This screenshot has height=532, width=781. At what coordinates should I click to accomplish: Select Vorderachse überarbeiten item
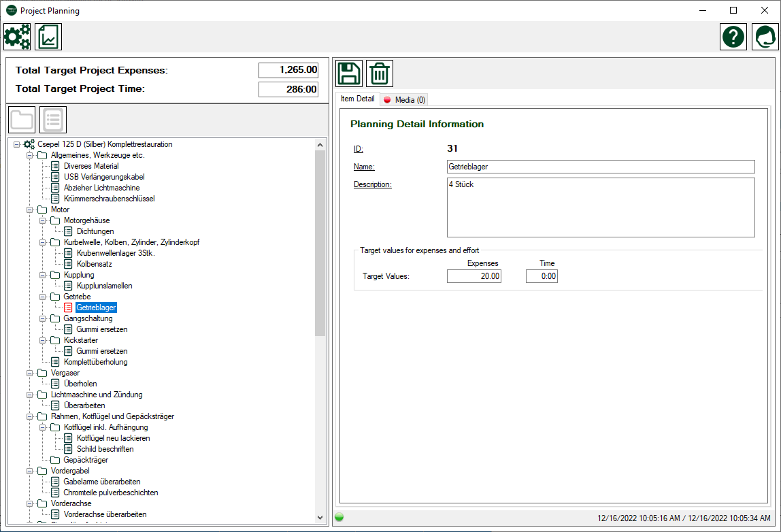click(105, 514)
